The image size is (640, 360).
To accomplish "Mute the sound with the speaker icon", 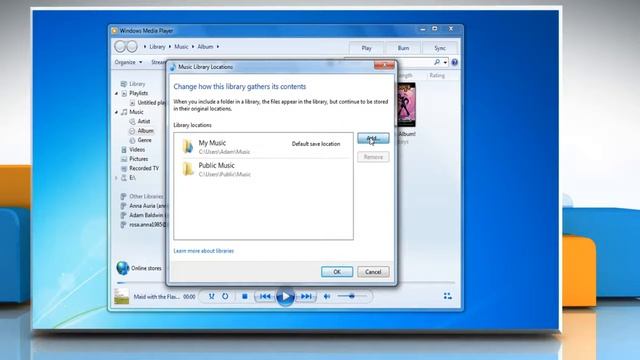I will (327, 296).
